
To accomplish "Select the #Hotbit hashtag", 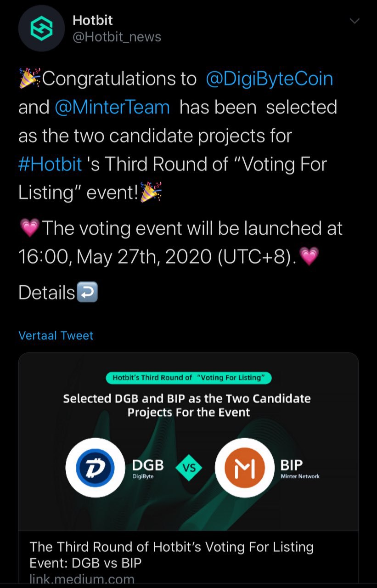I will (50, 164).
